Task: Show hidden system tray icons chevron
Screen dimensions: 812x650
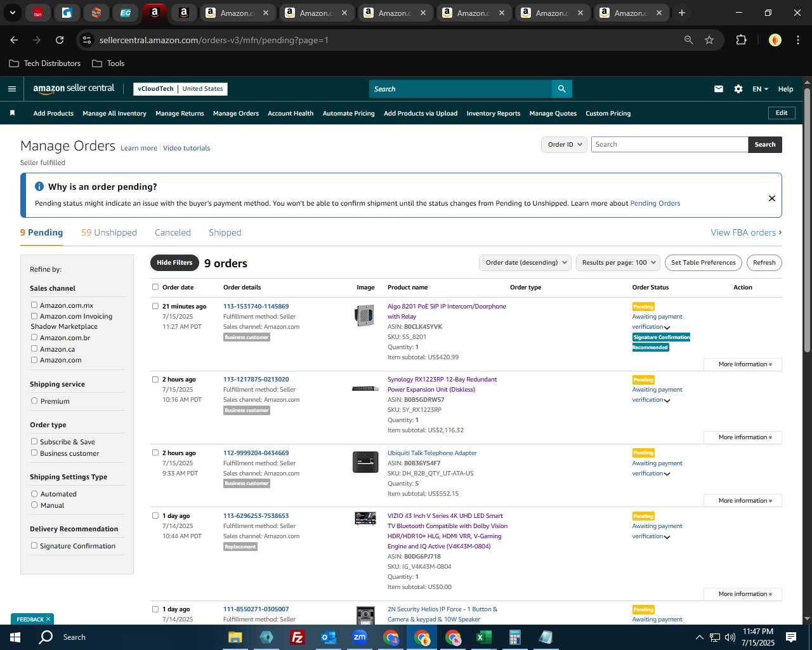Action: pyautogui.click(x=699, y=637)
